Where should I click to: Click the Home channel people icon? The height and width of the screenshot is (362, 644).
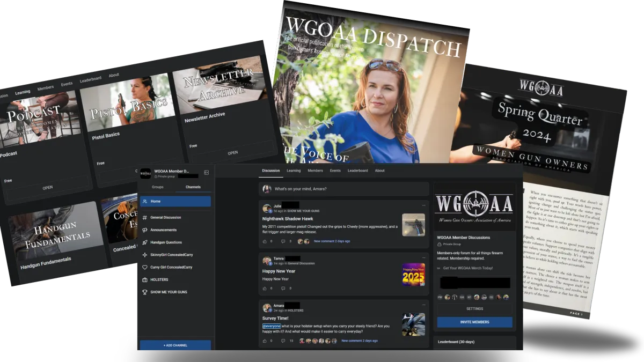(145, 201)
